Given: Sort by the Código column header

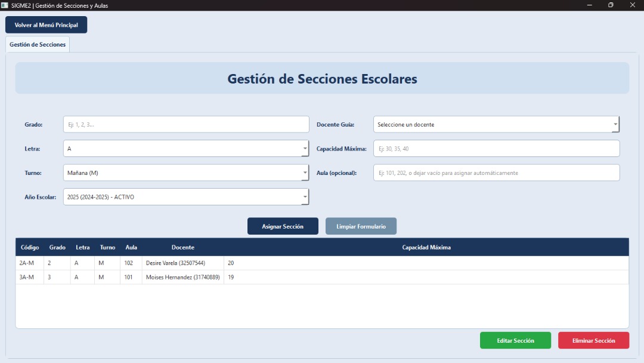Looking at the screenshot, I should tap(29, 247).
